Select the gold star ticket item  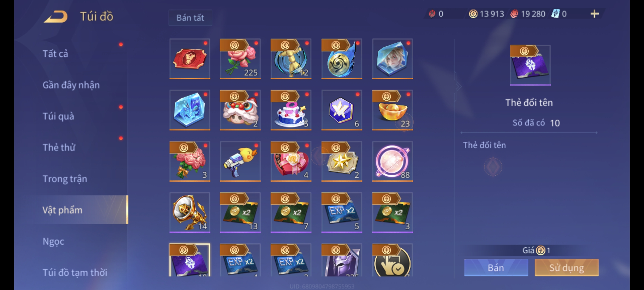[342, 161]
